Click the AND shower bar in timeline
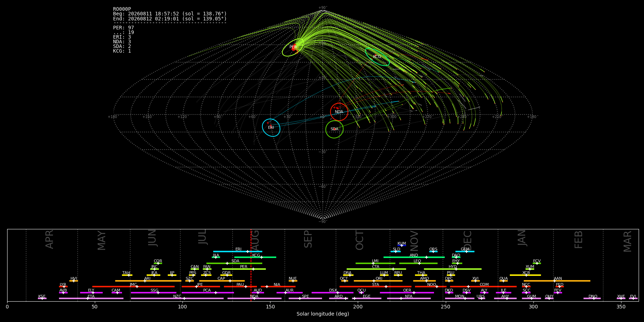 click(414, 257)
